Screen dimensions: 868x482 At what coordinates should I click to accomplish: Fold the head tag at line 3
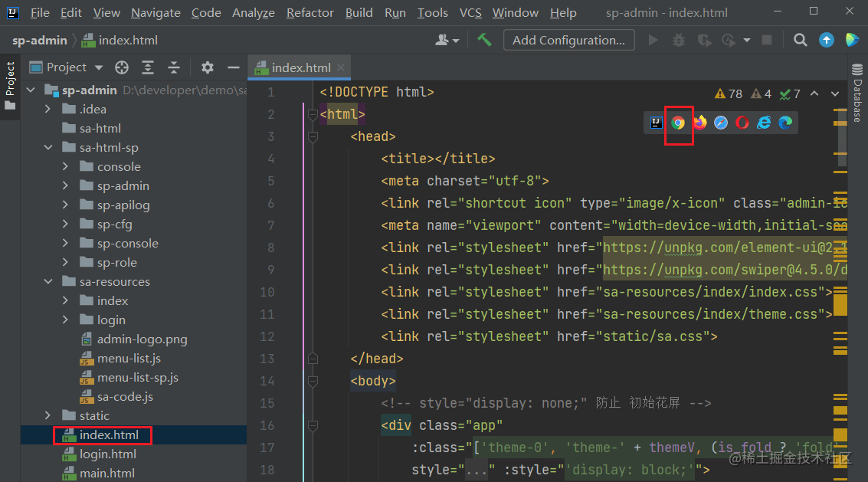tap(313, 136)
